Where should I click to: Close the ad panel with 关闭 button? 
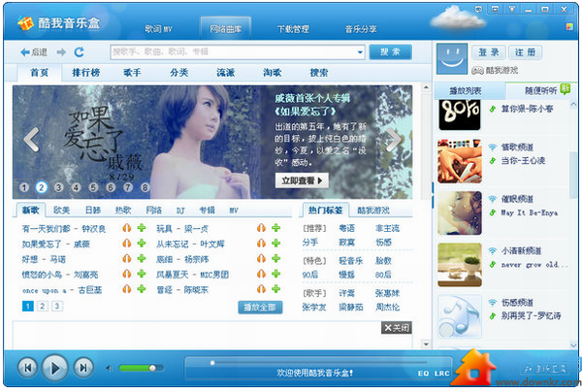pyautogui.click(x=397, y=328)
